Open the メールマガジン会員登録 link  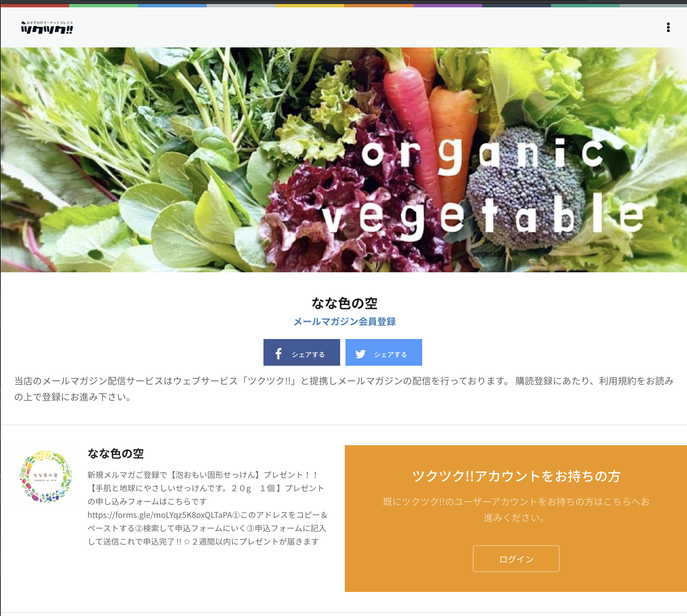click(345, 321)
